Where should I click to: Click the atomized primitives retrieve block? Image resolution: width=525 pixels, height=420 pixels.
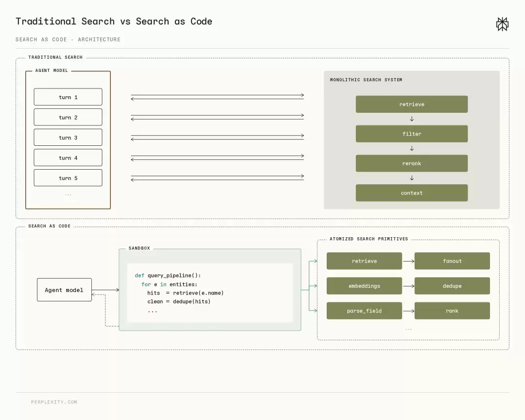(x=364, y=261)
